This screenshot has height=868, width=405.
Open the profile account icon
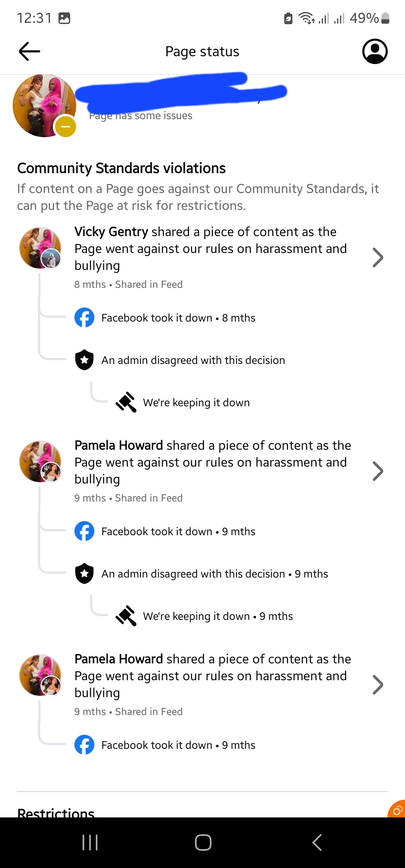click(x=375, y=51)
